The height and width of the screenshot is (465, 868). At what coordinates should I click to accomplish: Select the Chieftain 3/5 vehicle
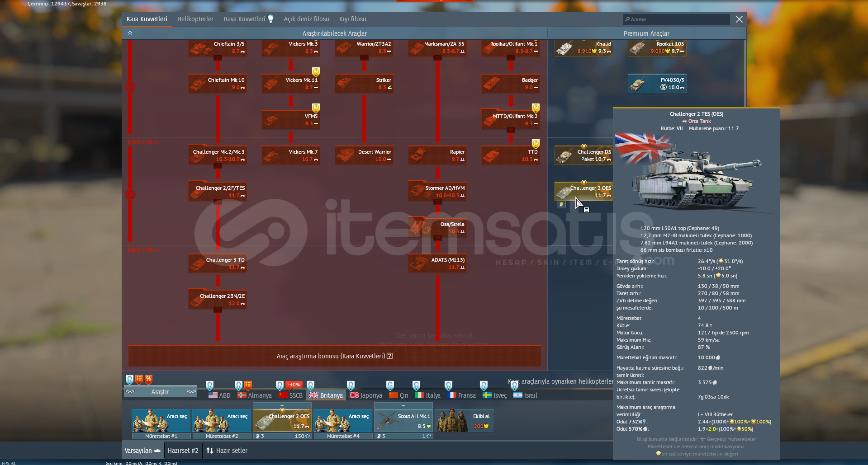tap(217, 47)
